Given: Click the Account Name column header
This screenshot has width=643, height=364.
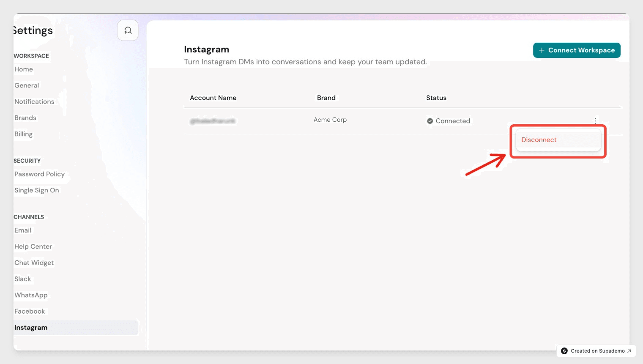Looking at the screenshot, I should (x=213, y=98).
